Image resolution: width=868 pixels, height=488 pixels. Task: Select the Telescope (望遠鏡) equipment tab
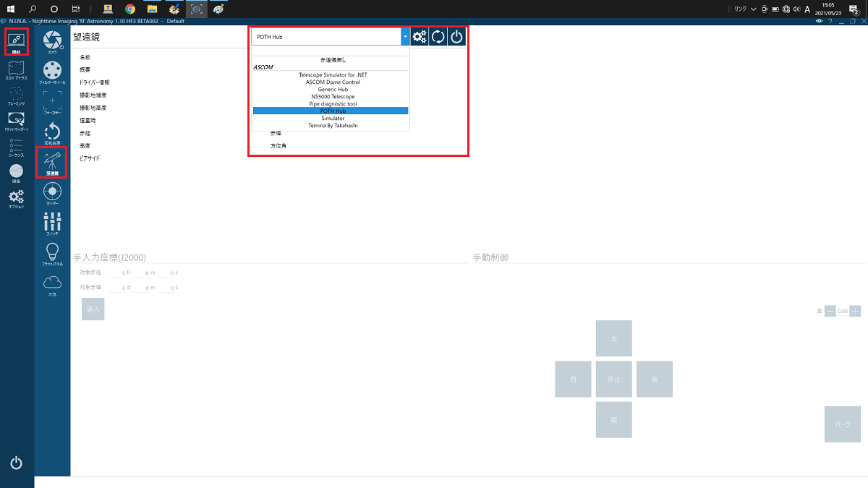point(52,163)
